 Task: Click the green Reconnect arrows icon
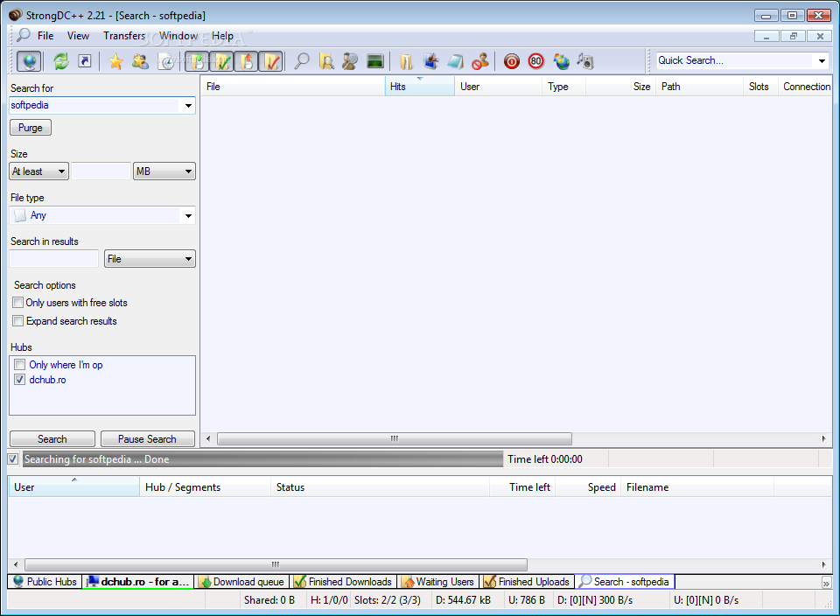coord(61,61)
